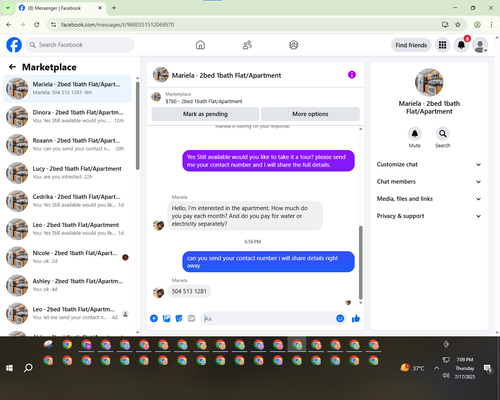
Task: Open a new Chrome tab
Action: coord(114,8)
